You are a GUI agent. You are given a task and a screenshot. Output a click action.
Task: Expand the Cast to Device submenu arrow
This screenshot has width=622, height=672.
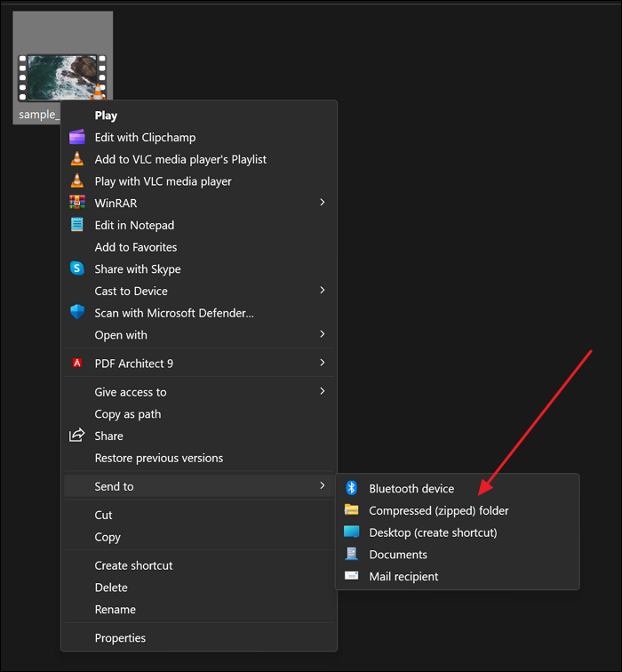(323, 291)
